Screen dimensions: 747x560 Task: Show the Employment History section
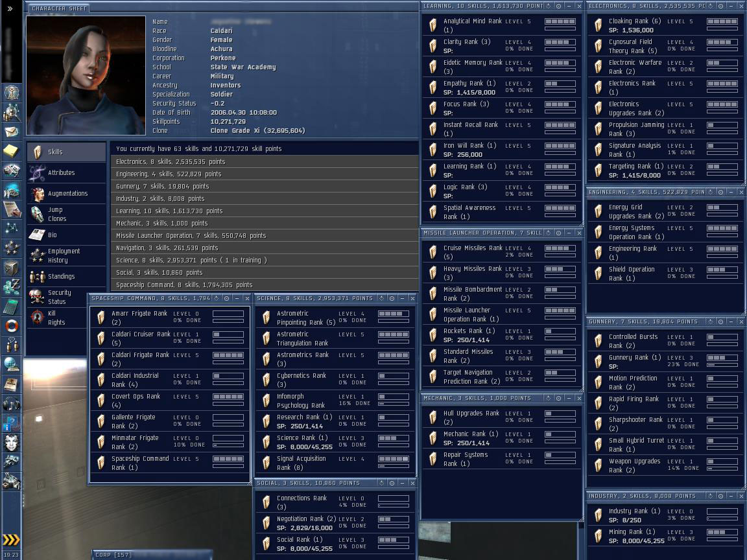(66, 256)
